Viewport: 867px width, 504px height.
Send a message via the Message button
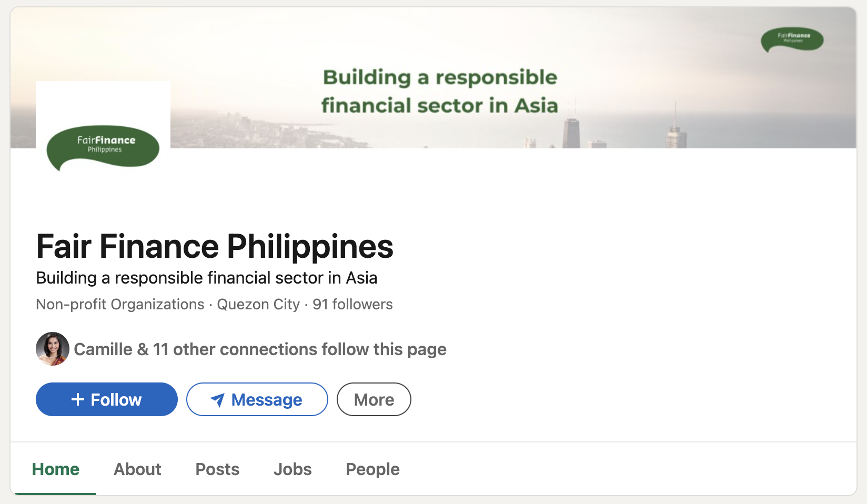pyautogui.click(x=257, y=399)
